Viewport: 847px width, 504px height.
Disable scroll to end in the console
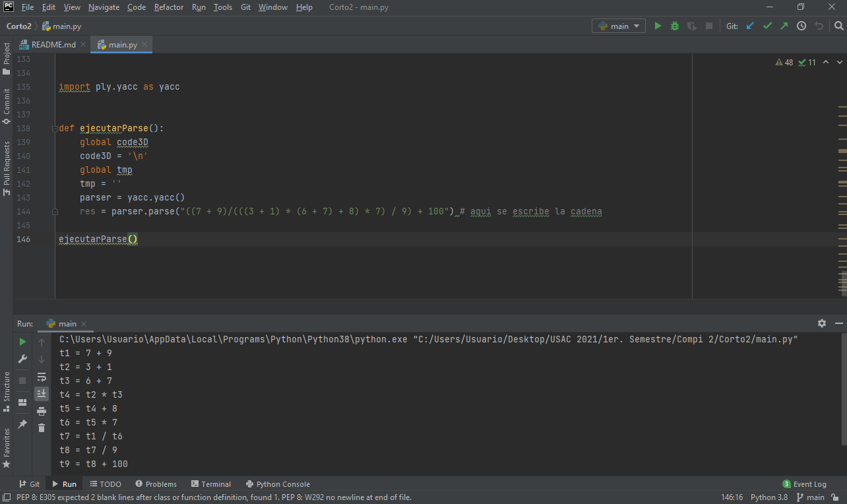pyautogui.click(x=41, y=393)
